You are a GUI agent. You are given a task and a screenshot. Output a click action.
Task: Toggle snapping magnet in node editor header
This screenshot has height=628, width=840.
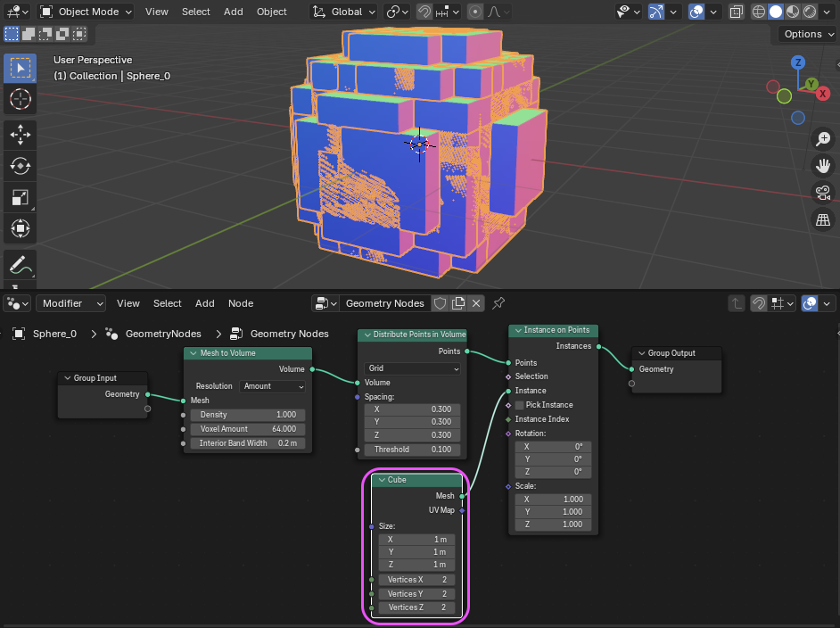tap(758, 304)
